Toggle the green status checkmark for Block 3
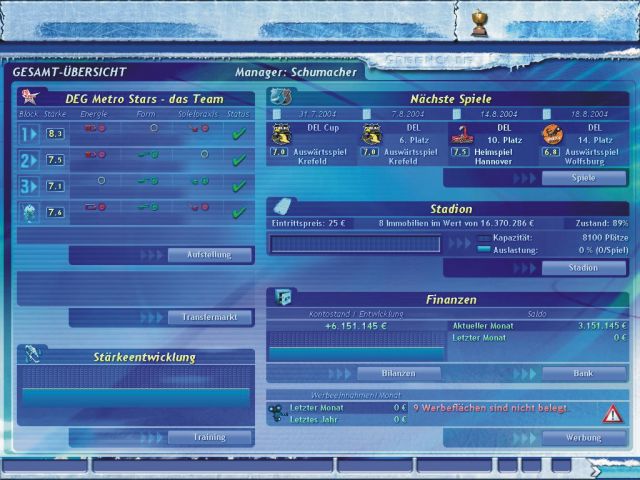 (237, 186)
